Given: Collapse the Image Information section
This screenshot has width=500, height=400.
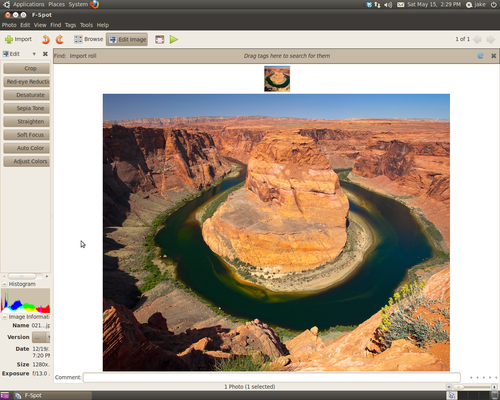Looking at the screenshot, I should pyautogui.click(x=4, y=317).
